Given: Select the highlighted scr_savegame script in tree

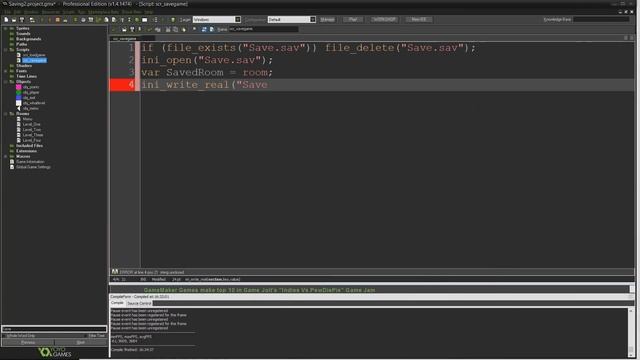Looking at the screenshot, I should click(x=34, y=60).
